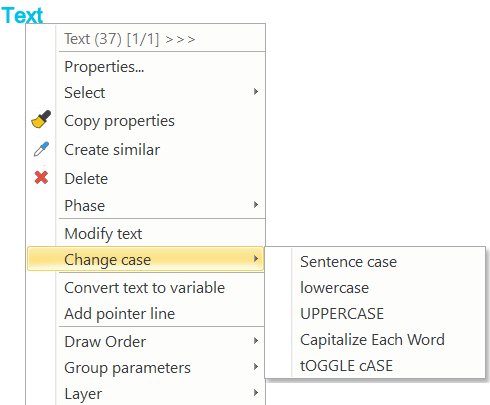This screenshot has height=405, width=490.
Task: Expand the Phase submenu arrow
Action: (256, 205)
